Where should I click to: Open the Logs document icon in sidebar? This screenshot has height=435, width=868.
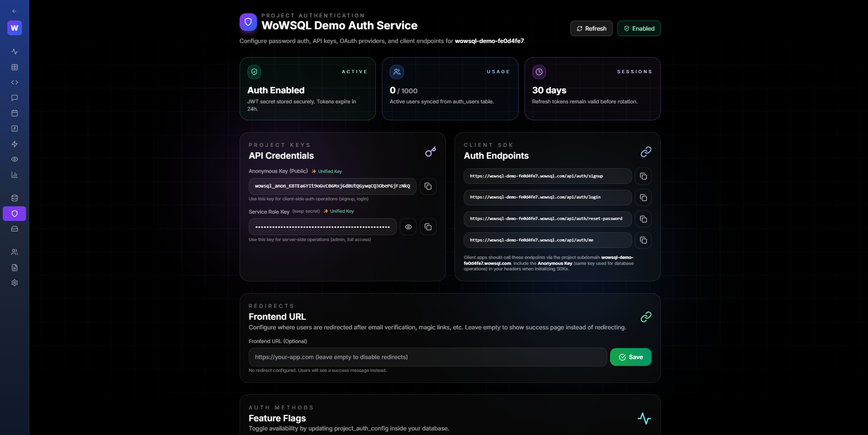point(14,267)
